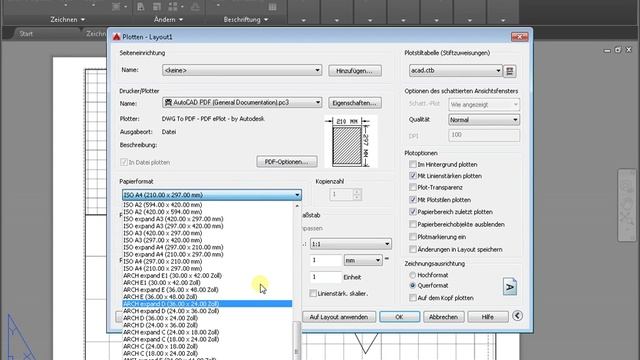Click the collapse dialog arrow button
Image resolution: width=640 pixels, height=360 pixels.
pos(517,316)
